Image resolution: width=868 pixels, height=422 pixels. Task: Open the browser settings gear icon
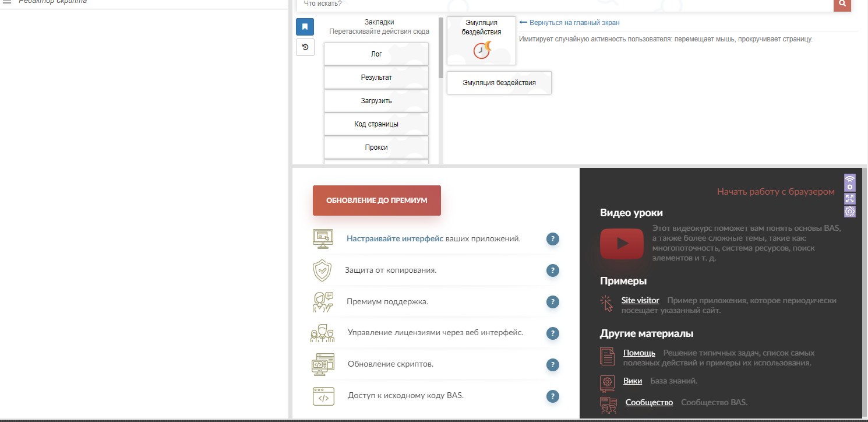[x=850, y=211]
